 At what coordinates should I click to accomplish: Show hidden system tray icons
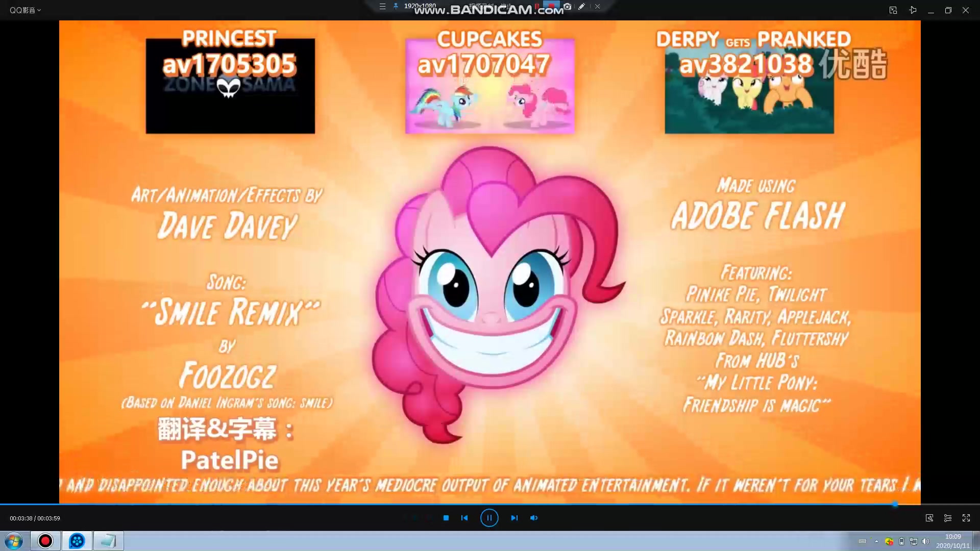[x=876, y=541]
